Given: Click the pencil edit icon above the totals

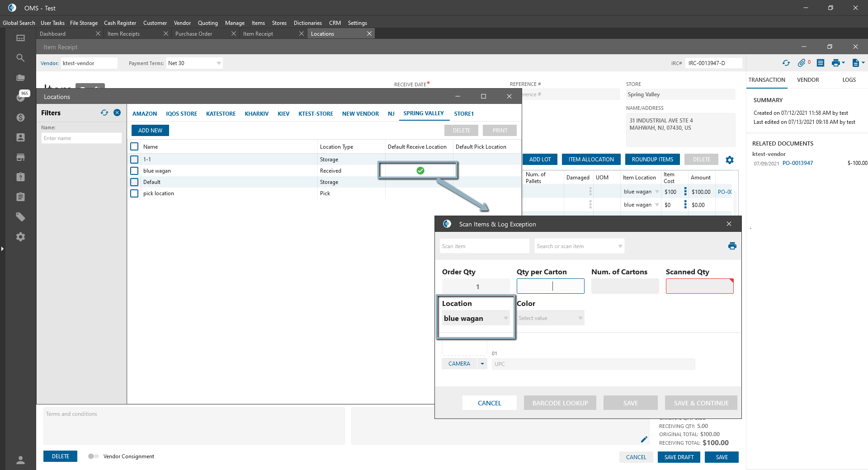Looking at the screenshot, I should [644, 439].
